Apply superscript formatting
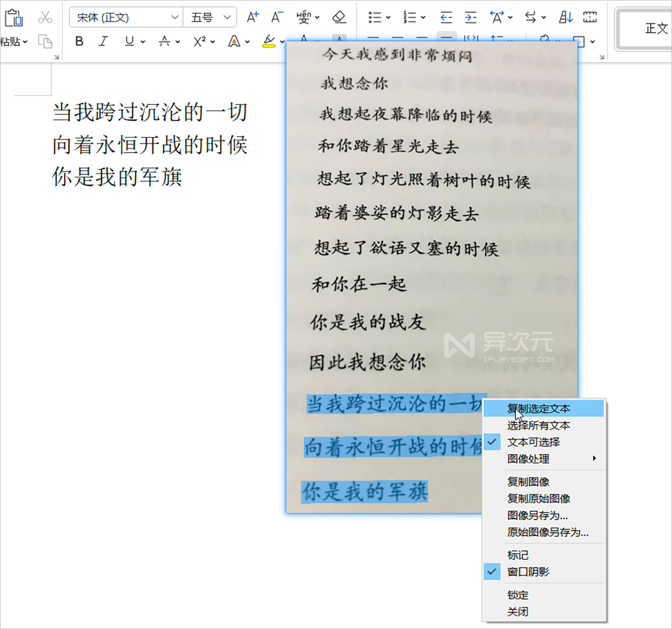Screen dimensions: 672x629 (200, 42)
